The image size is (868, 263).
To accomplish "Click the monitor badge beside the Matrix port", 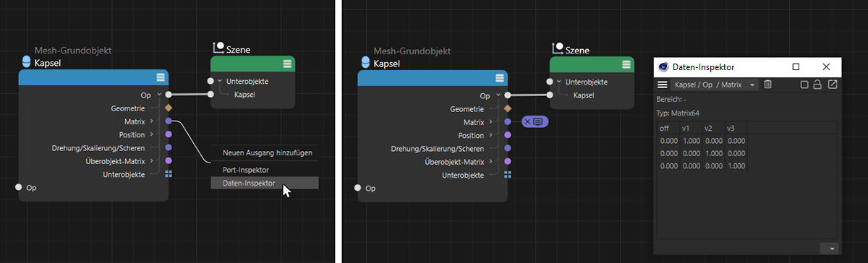I will 537,122.
